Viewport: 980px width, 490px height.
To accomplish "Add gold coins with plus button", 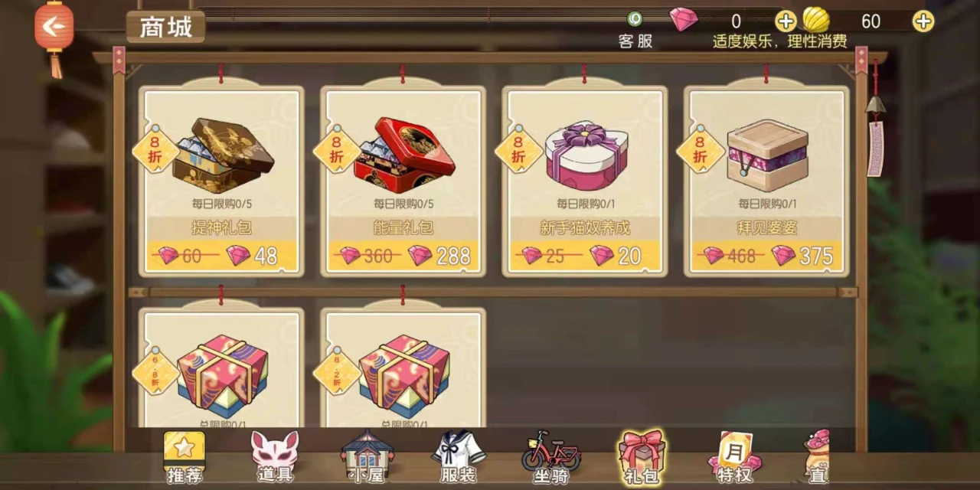I will pos(923,21).
